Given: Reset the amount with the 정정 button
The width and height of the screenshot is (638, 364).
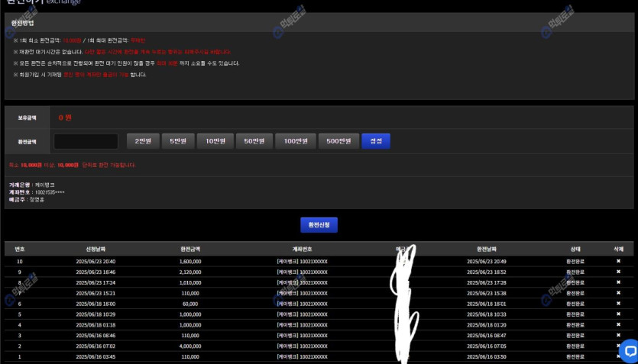Looking at the screenshot, I should [376, 141].
